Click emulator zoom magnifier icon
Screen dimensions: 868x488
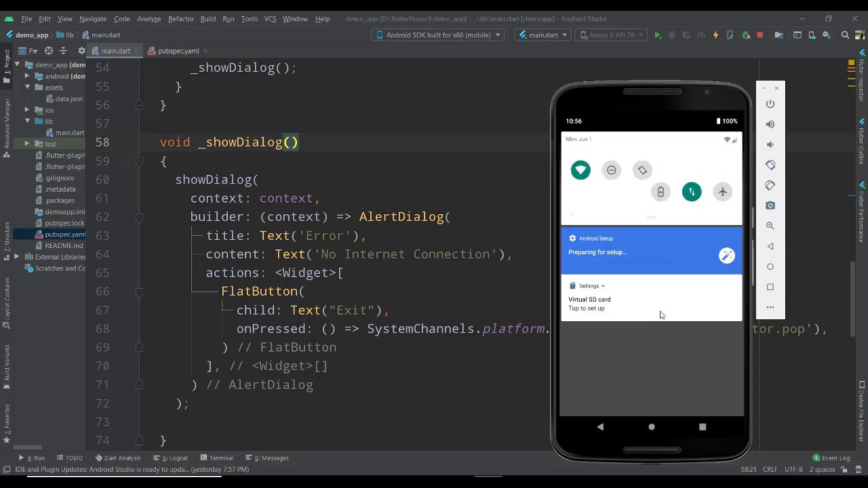pos(770,226)
